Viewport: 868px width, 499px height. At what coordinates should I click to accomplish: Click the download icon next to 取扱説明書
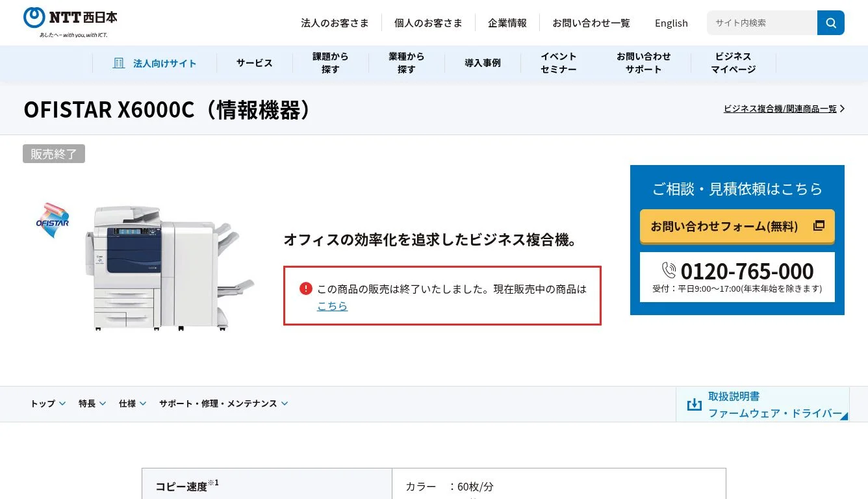(695, 404)
